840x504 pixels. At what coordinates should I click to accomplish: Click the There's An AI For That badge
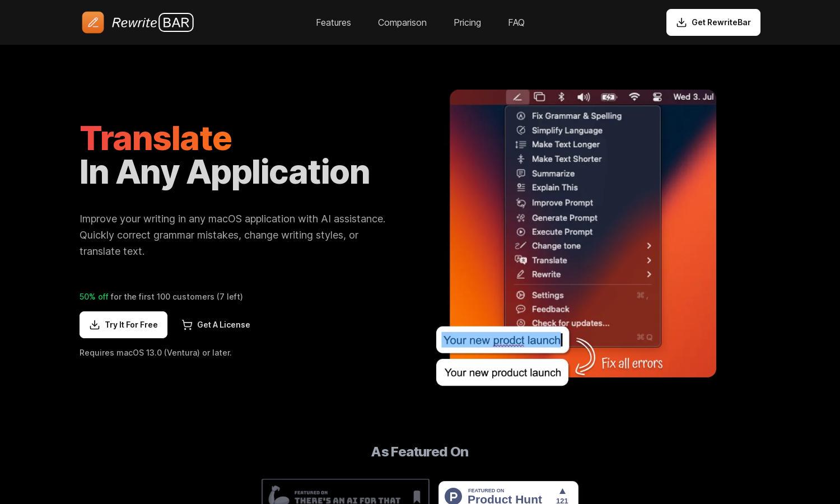click(346, 492)
